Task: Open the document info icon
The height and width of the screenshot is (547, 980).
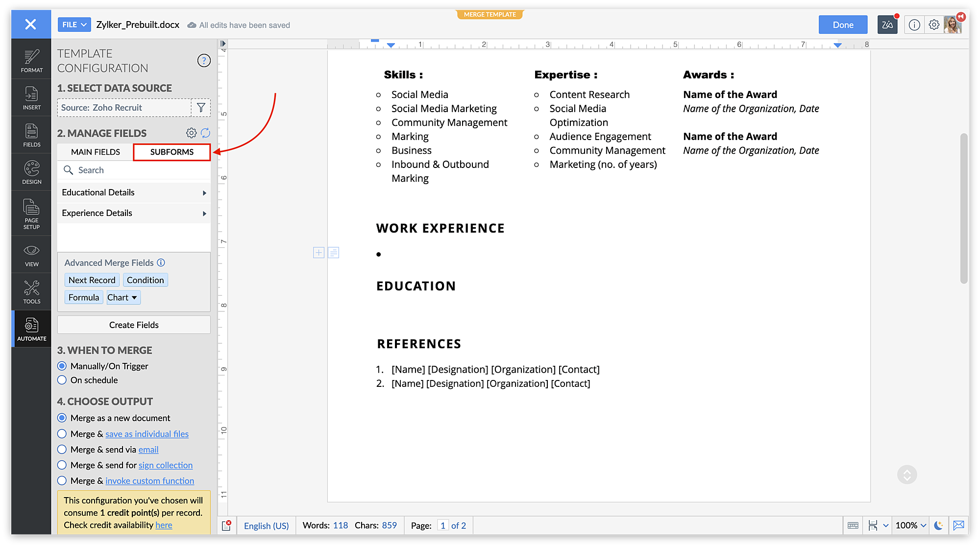Action: (914, 24)
